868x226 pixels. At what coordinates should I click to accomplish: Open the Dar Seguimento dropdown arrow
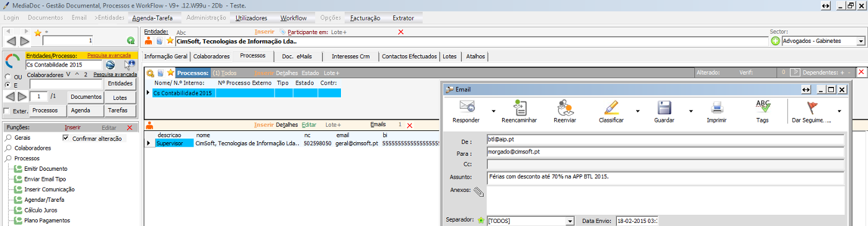pyautogui.click(x=839, y=111)
